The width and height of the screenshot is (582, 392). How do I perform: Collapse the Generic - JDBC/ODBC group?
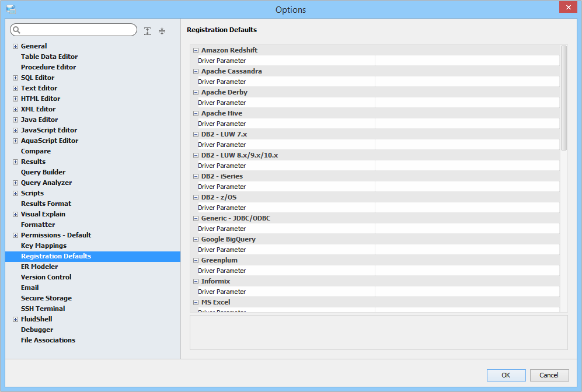click(196, 219)
